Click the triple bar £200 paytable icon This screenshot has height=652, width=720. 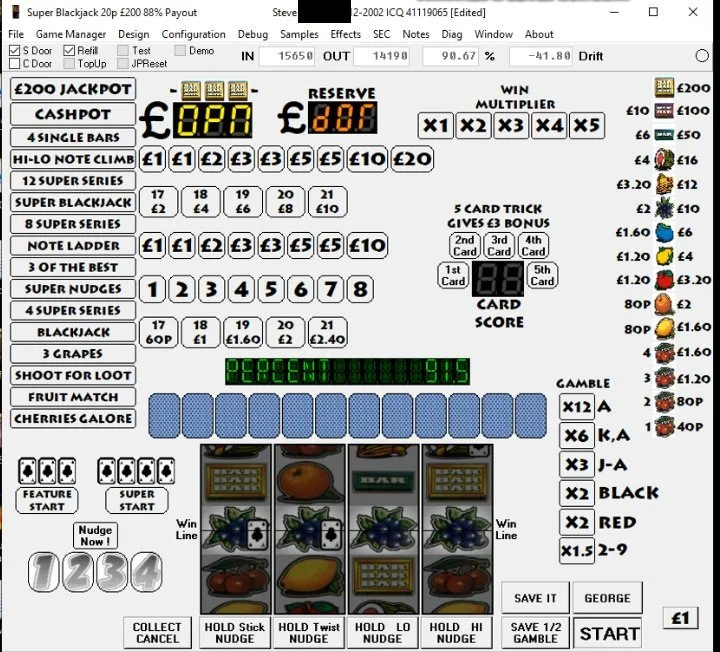point(664,87)
